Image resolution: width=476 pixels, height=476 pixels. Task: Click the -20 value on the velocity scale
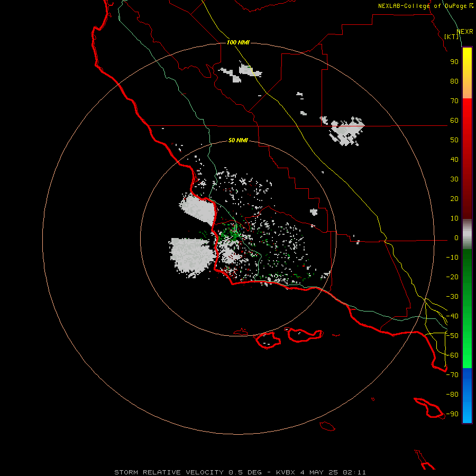click(452, 277)
